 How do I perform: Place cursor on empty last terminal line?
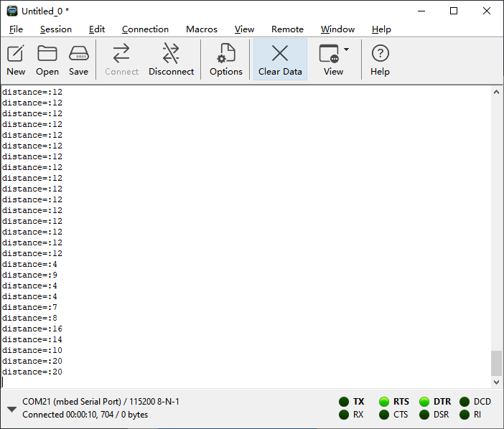(246, 382)
